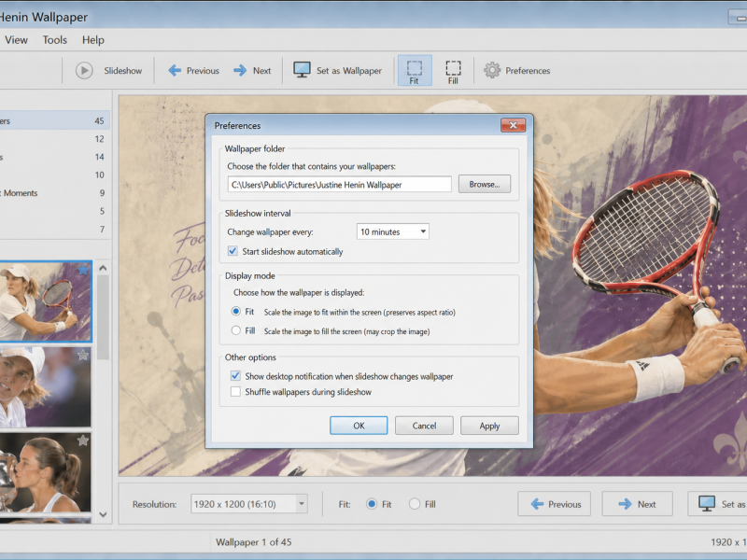
Task: Click Apply in Preferences
Action: click(489, 426)
